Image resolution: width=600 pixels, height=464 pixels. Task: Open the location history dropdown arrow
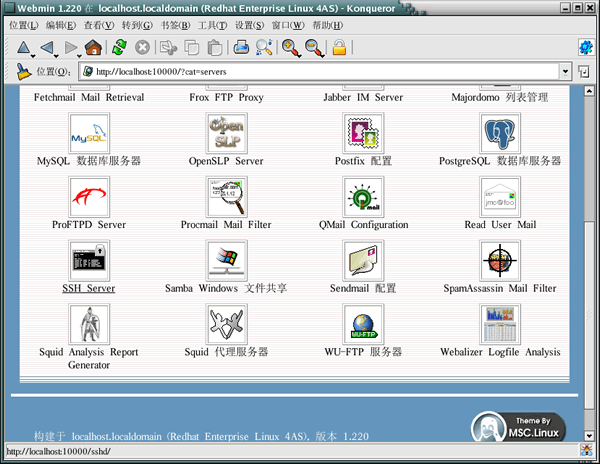coord(565,72)
